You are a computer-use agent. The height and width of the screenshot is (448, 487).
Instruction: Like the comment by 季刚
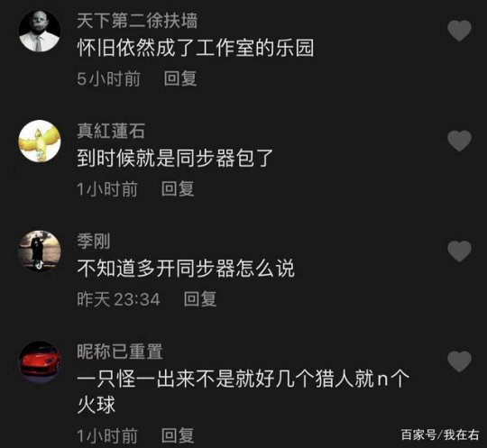pyautogui.click(x=459, y=251)
